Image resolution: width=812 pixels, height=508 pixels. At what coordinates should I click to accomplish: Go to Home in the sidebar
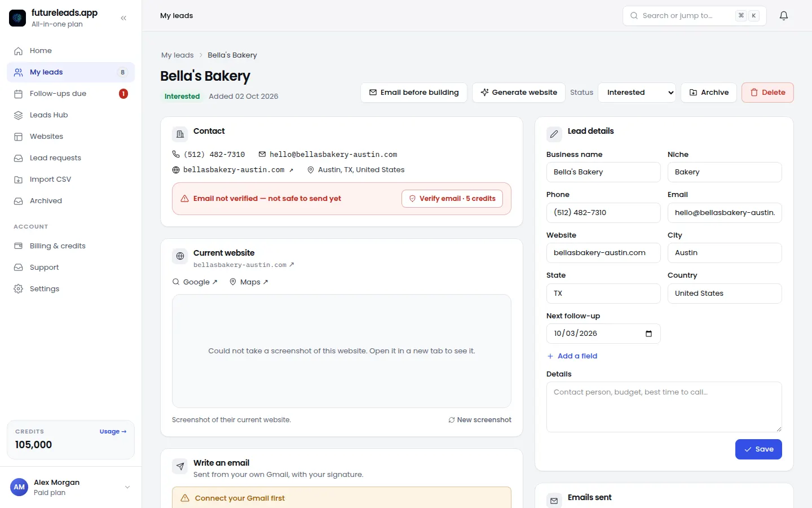(x=70, y=51)
